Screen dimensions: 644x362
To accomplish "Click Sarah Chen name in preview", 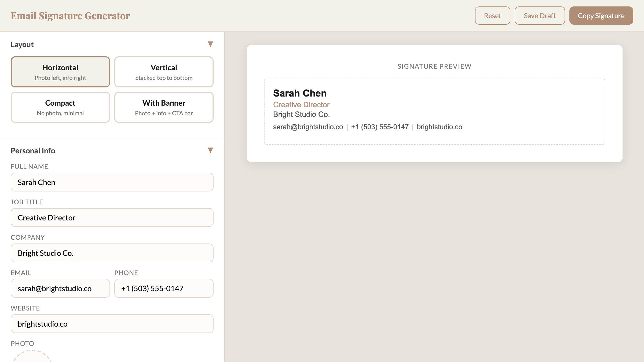I will click(x=300, y=93).
